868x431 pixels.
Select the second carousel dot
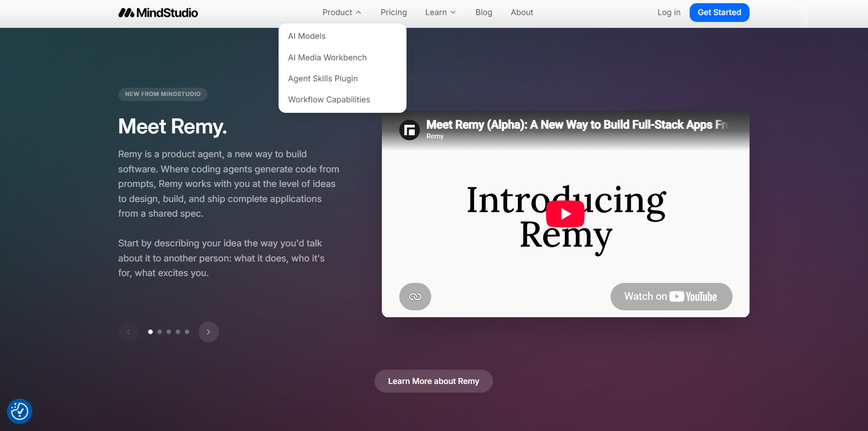coord(160,332)
